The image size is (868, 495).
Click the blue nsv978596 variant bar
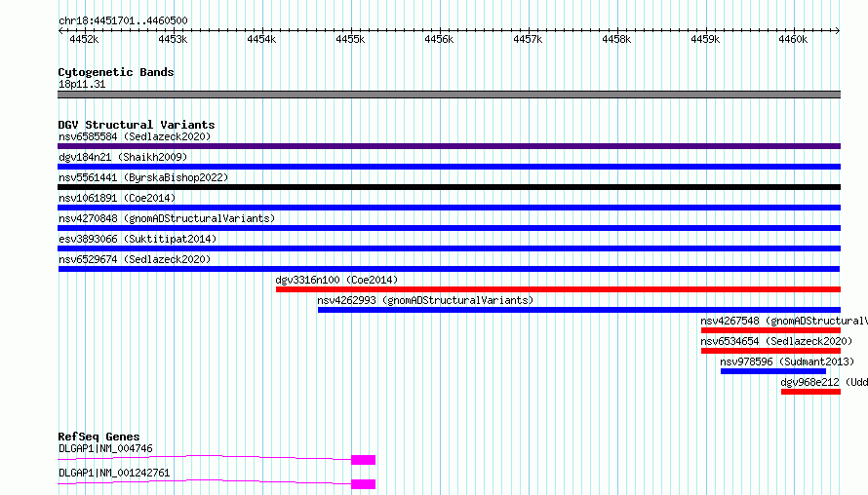pos(772,371)
